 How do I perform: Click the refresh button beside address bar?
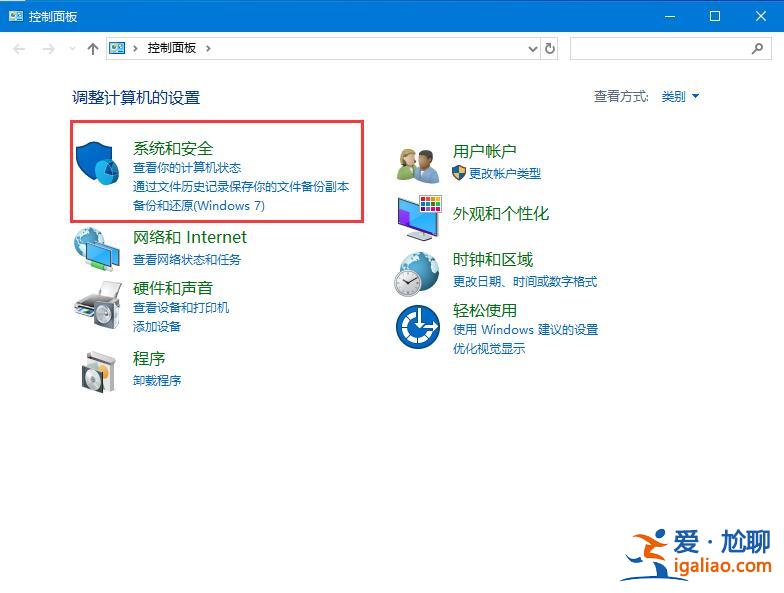pyautogui.click(x=550, y=48)
